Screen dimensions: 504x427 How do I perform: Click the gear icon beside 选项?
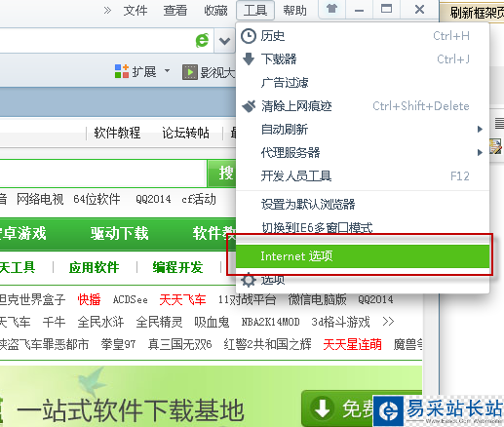click(249, 280)
